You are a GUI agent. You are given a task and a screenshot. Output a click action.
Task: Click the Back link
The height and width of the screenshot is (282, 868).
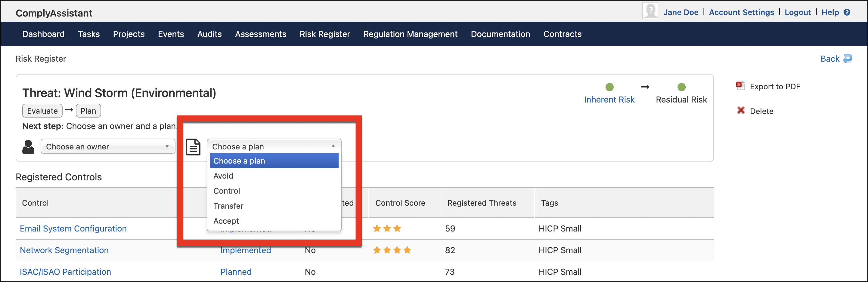pos(830,59)
